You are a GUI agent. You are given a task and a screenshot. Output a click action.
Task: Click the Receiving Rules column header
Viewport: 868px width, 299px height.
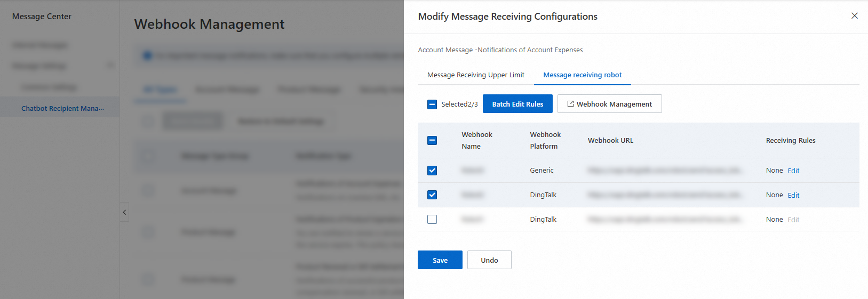coord(790,141)
